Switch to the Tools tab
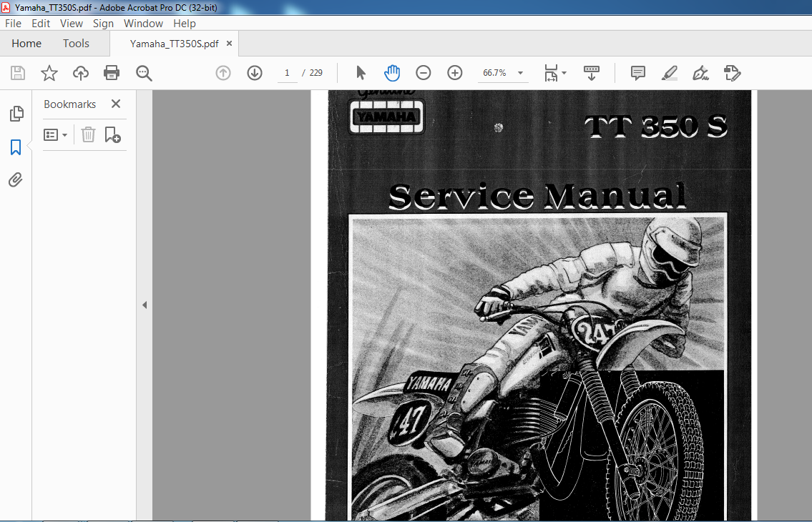This screenshot has width=812, height=522. point(76,44)
